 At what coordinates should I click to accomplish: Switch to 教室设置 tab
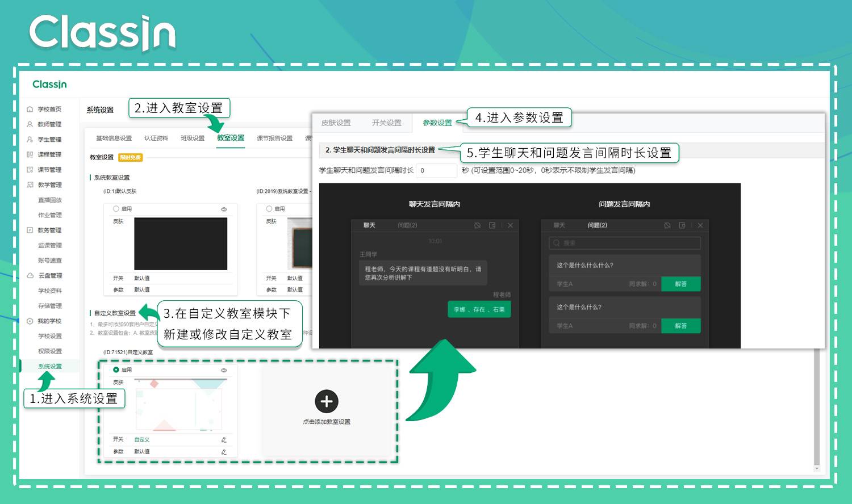pyautogui.click(x=231, y=138)
